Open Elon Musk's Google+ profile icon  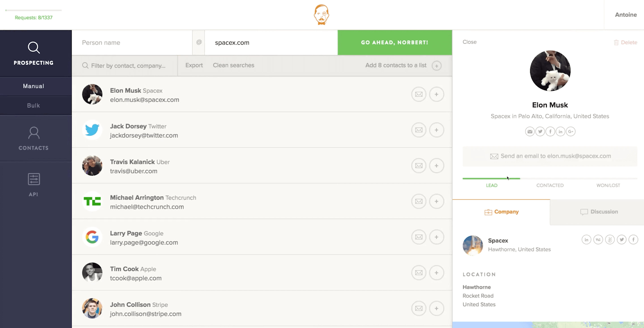[571, 132]
